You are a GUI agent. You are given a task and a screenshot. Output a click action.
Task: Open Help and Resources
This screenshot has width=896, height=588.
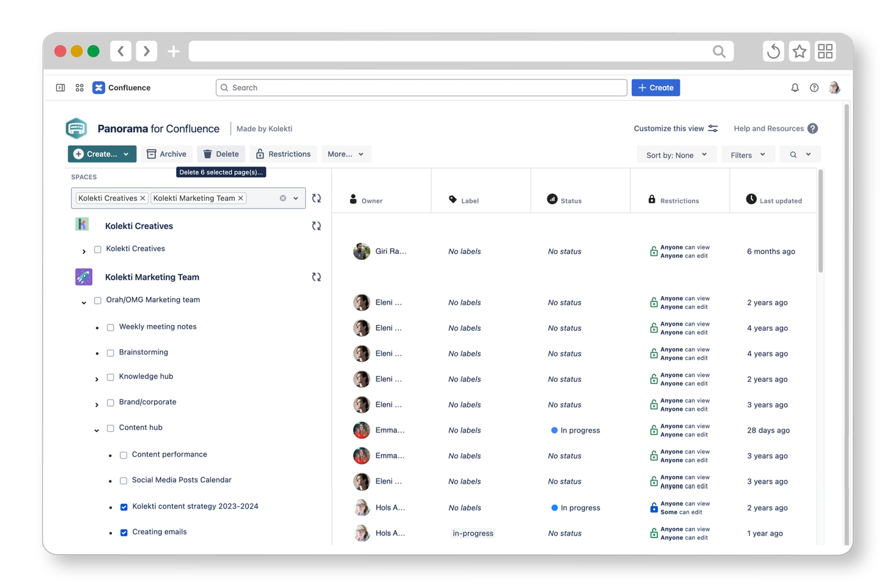(x=776, y=129)
